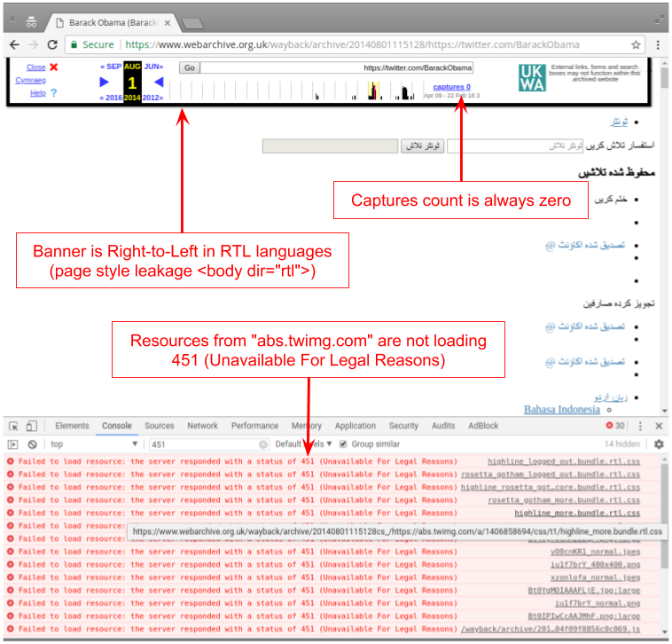Click the 14 hidden messages label
The height and width of the screenshot is (644, 672).
pos(621,444)
